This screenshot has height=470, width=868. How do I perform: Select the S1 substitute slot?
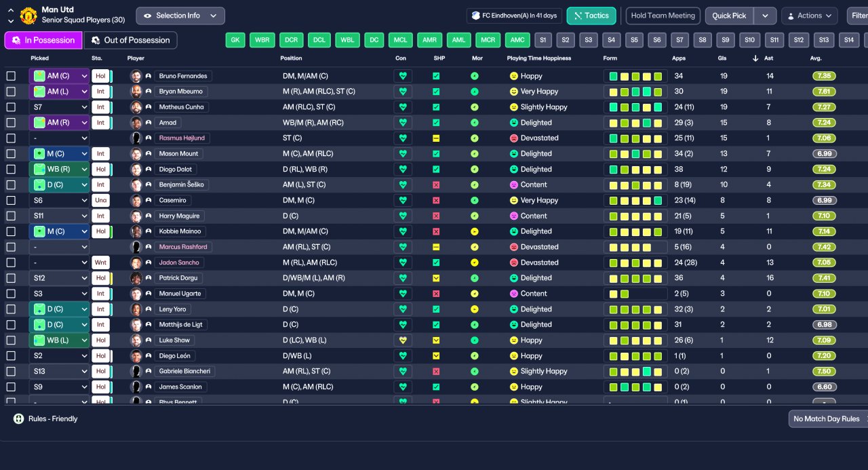pos(542,40)
